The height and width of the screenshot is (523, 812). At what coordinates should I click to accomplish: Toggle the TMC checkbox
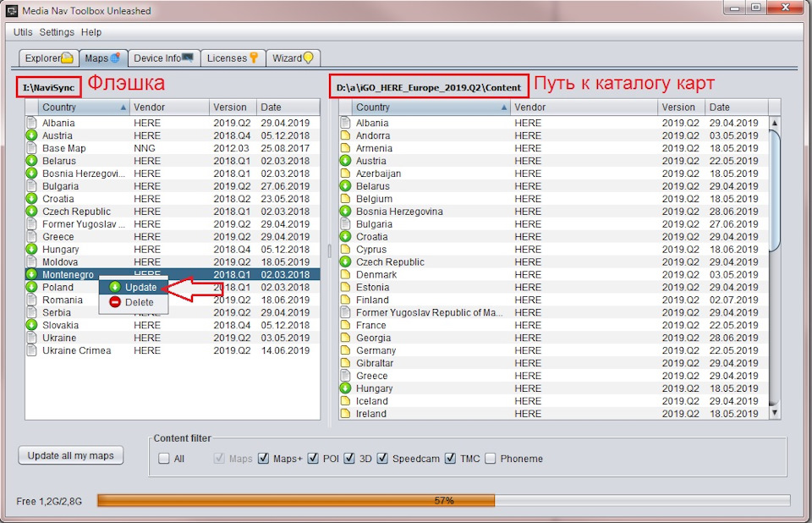point(451,458)
